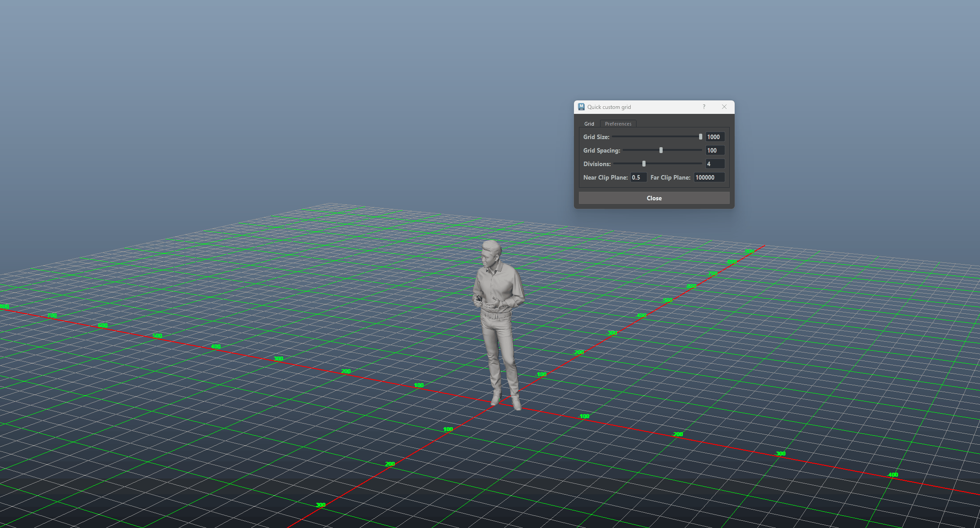980x528 pixels.
Task: Click the 'Grid Size:' label
Action: pos(596,137)
